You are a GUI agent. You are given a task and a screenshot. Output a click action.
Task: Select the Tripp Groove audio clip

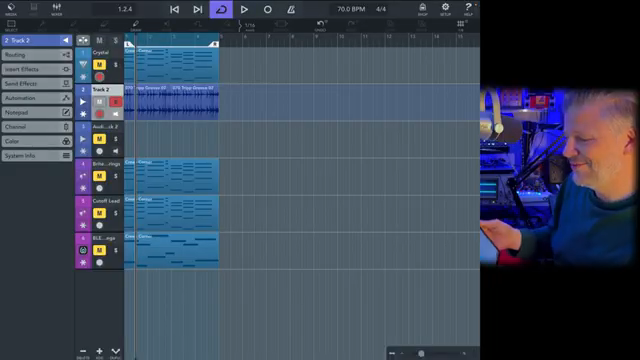(171, 102)
